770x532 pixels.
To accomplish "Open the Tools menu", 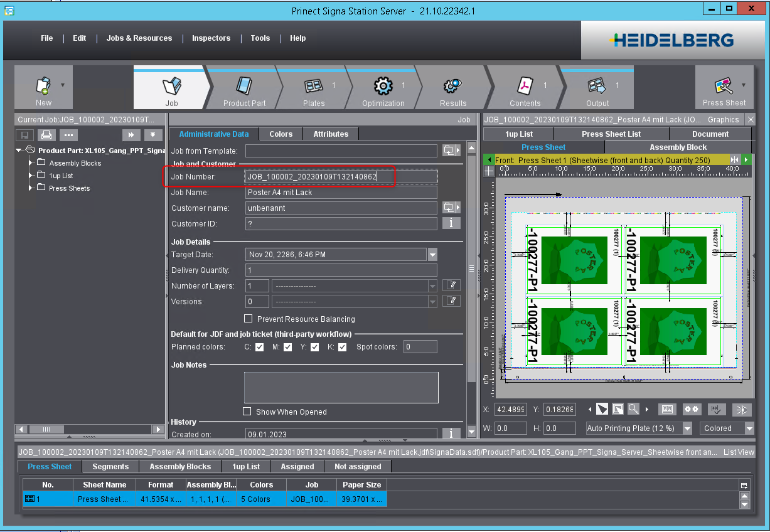I will 260,38.
